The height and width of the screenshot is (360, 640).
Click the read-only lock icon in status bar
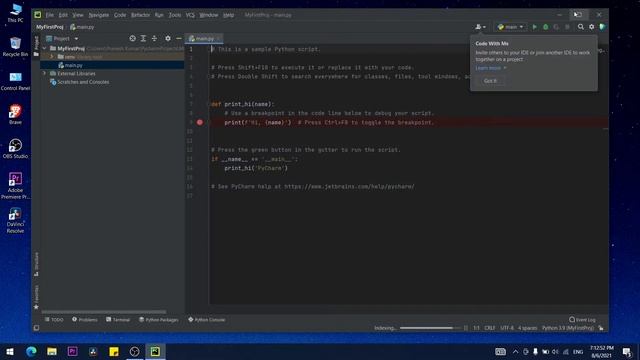[601, 328]
